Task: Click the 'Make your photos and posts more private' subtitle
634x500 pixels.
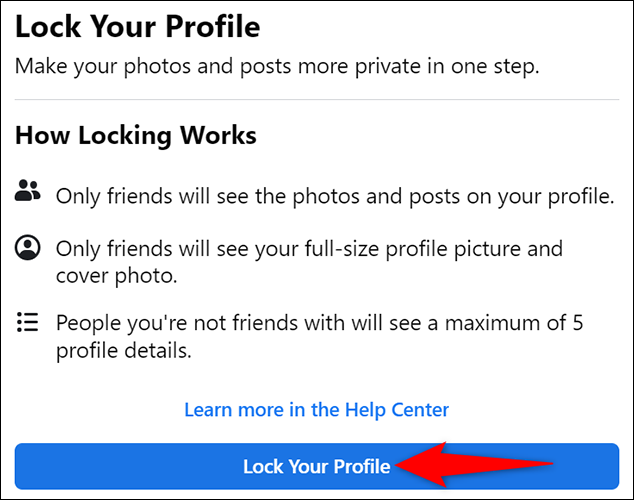Action: 277,67
